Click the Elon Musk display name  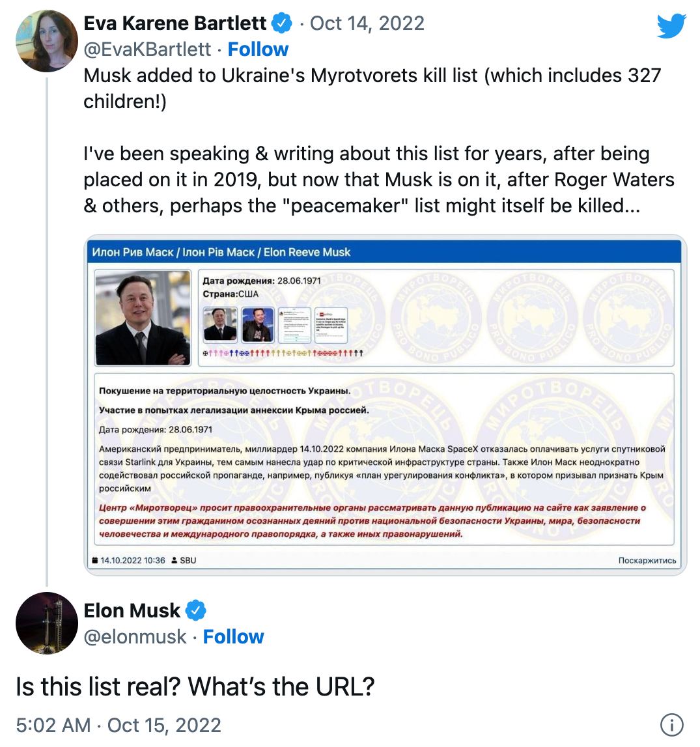(x=132, y=611)
